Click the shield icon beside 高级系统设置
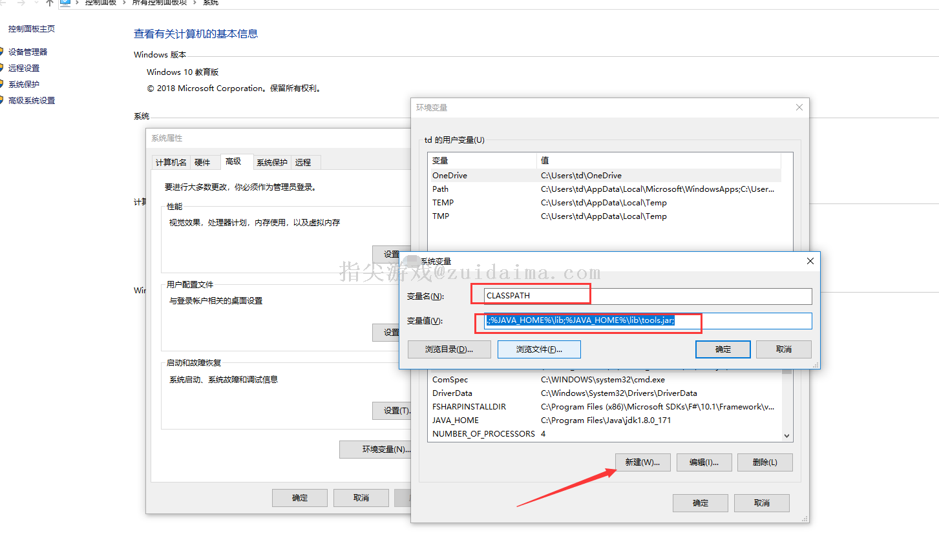The width and height of the screenshot is (939, 560). pyautogui.click(x=2, y=100)
